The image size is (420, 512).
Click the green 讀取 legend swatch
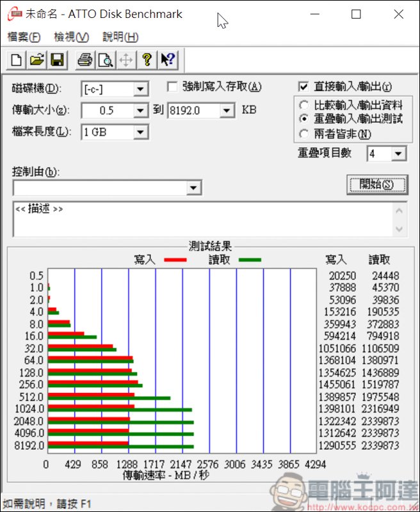coord(250,260)
